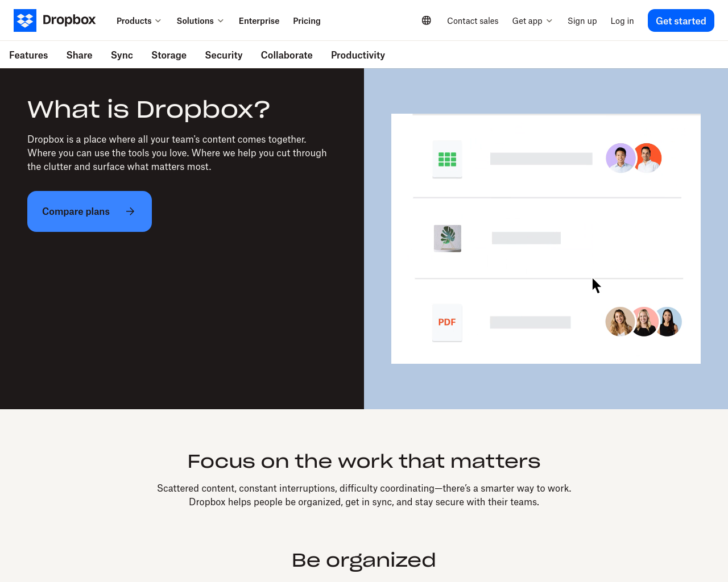Viewport: 728px width, 582px height.
Task: Click the blue-background avatar in PDF row
Action: 669,322
